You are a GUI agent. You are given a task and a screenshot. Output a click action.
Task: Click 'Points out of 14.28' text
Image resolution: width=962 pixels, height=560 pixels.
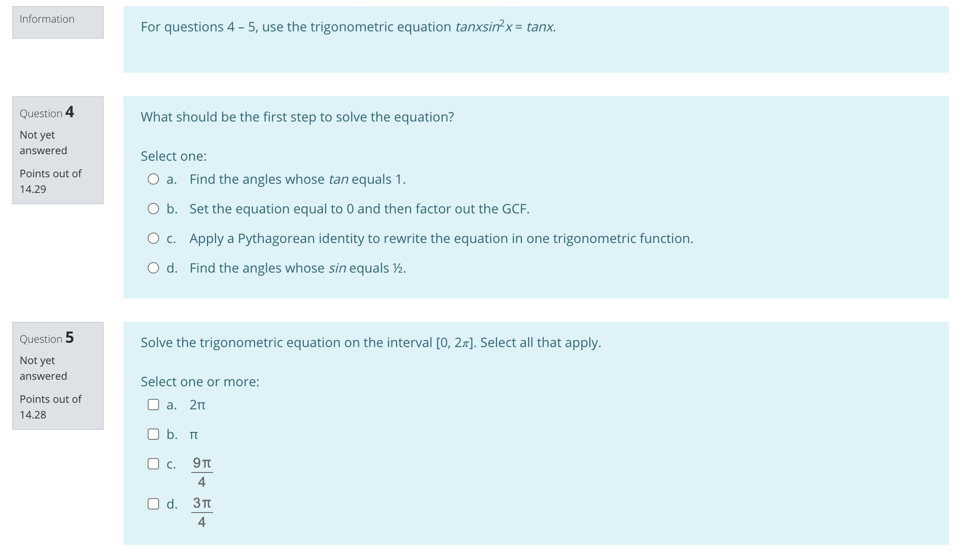(x=50, y=407)
